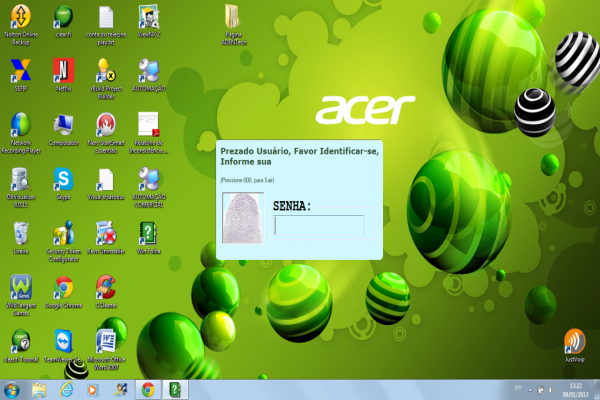Viewport: 600px width, 400px height.
Task: Open the Action Center flag tray icon
Action: (x=541, y=390)
